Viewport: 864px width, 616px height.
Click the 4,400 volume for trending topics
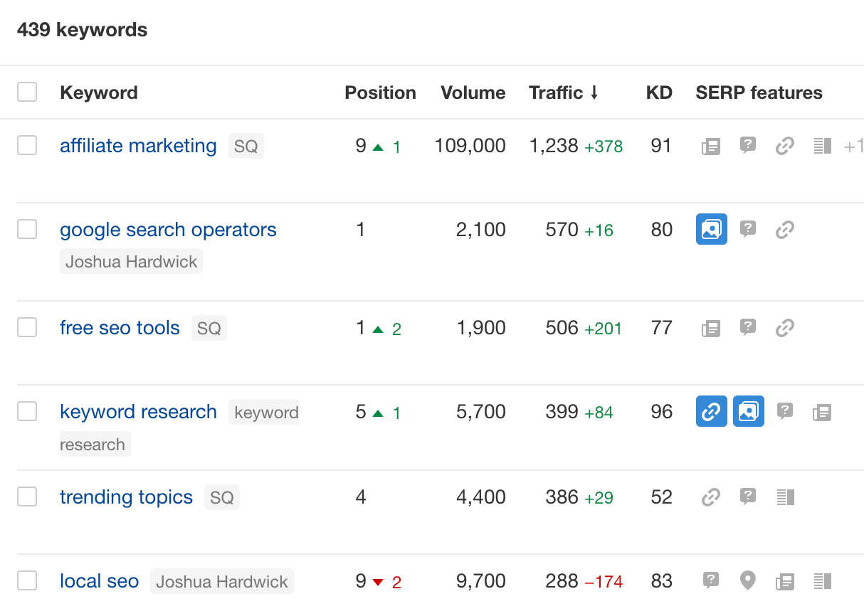[x=481, y=497]
